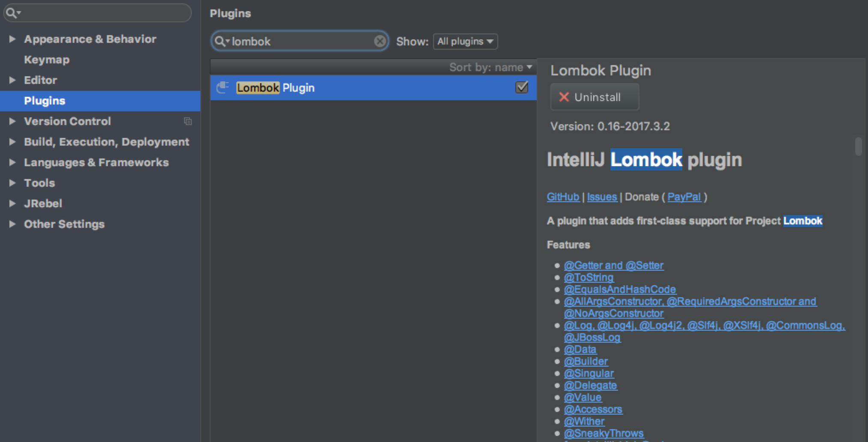
Task: Click the settings search magnifier icon
Action: coord(12,13)
